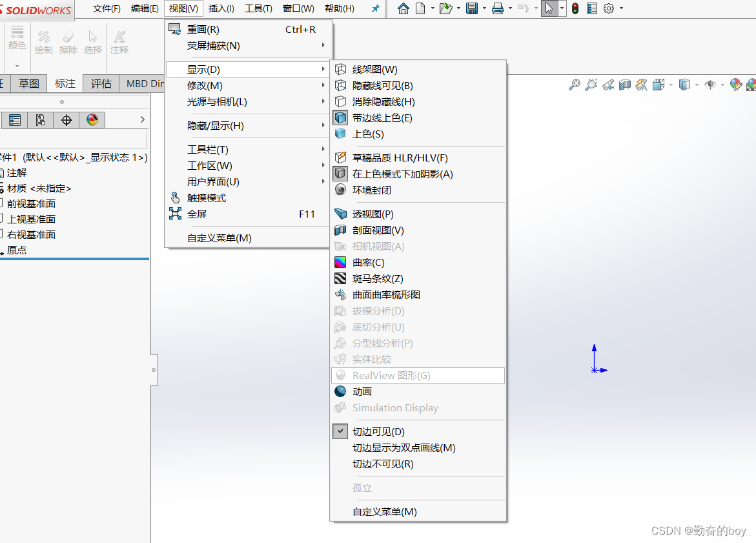Expand 荧屏捕获(N) submenu
Image resolution: width=756 pixels, height=543 pixels.
pyautogui.click(x=249, y=46)
